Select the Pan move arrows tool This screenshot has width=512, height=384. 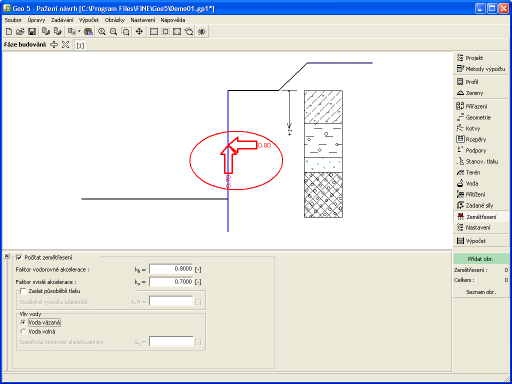pyautogui.click(x=139, y=32)
